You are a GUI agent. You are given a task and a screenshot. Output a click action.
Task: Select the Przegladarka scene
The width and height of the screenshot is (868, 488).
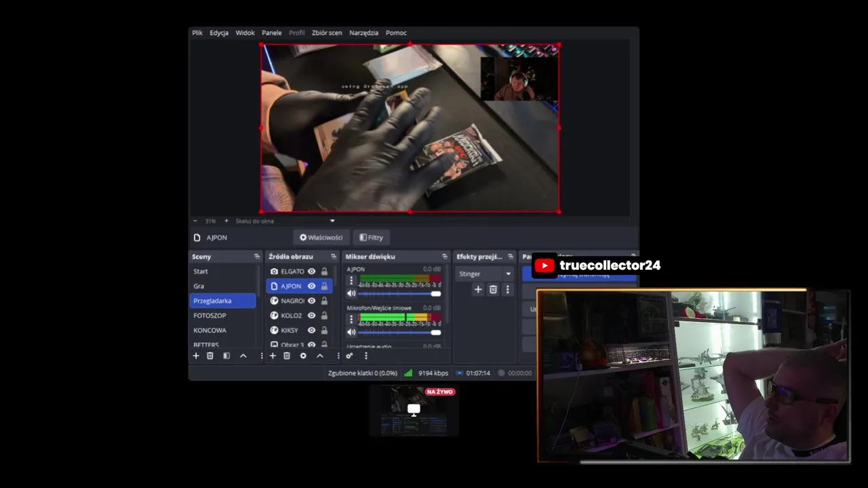tap(223, 301)
